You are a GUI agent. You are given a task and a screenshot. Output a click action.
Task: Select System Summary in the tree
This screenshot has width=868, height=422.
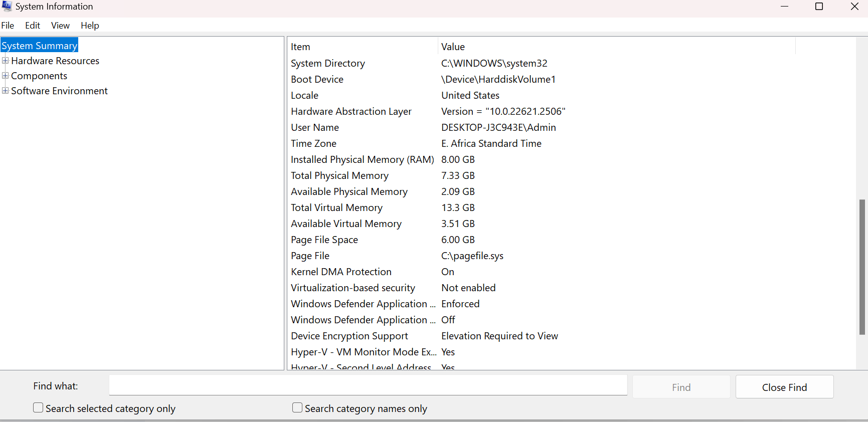40,46
